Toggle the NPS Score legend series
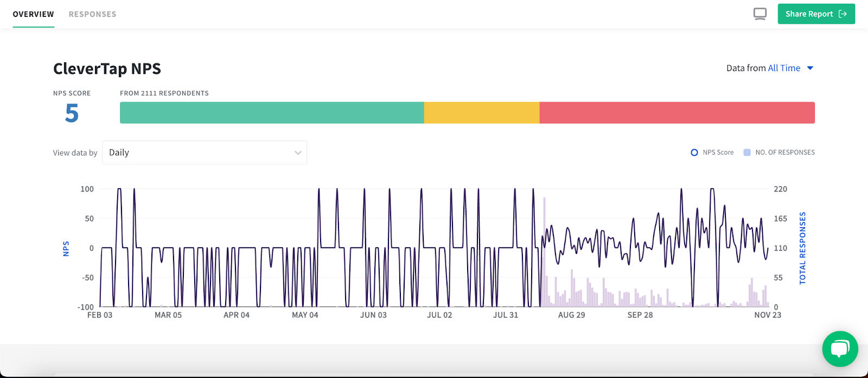The image size is (868, 378). (x=712, y=152)
